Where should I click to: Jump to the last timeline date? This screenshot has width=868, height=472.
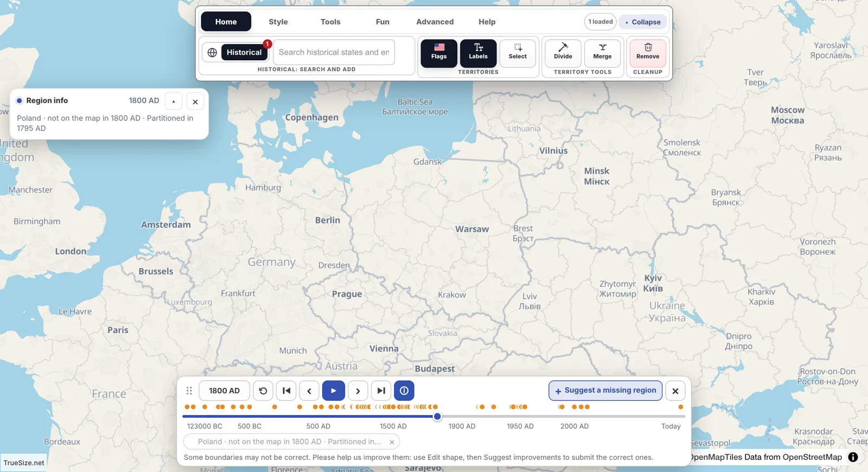(381, 391)
